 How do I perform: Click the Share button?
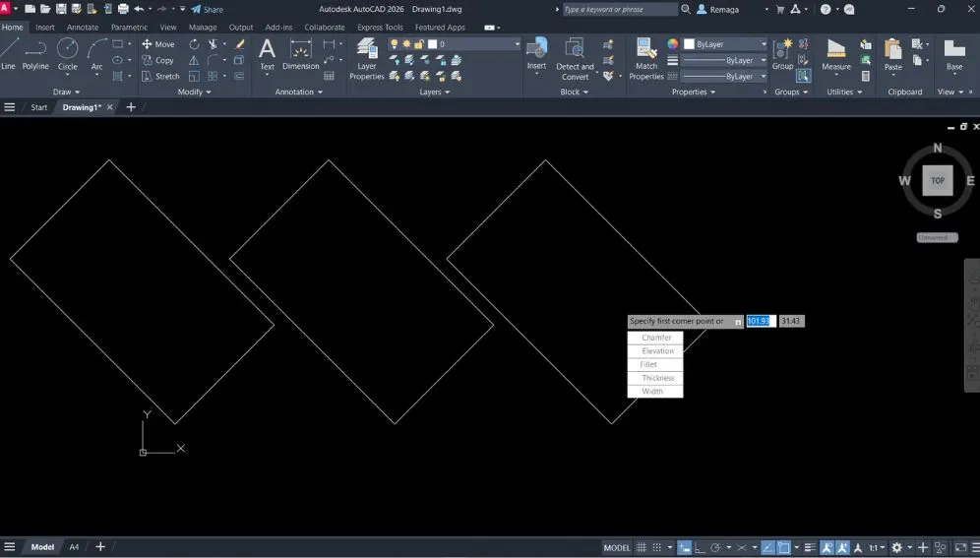tap(207, 10)
